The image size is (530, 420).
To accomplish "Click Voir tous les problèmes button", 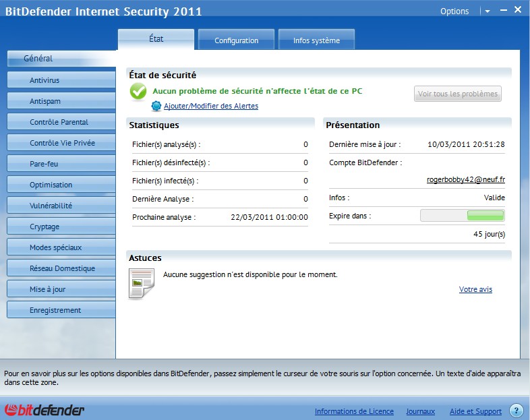I will coord(458,94).
